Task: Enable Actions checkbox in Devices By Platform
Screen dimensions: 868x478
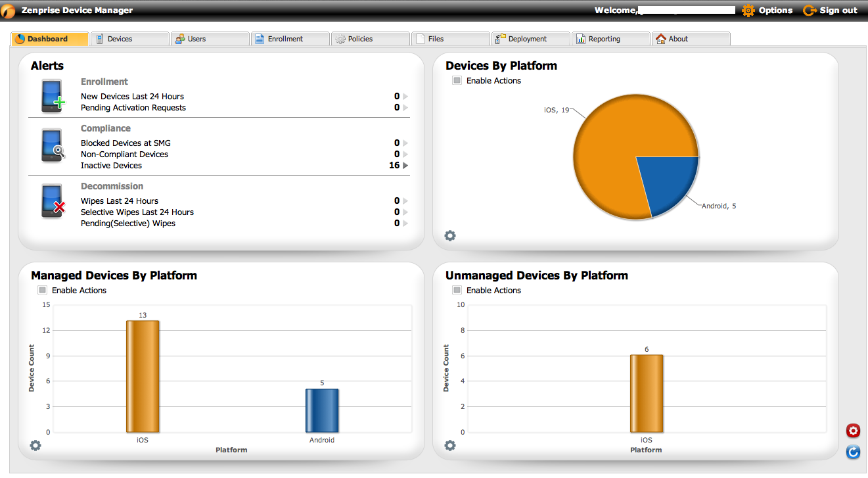Action: (x=457, y=80)
